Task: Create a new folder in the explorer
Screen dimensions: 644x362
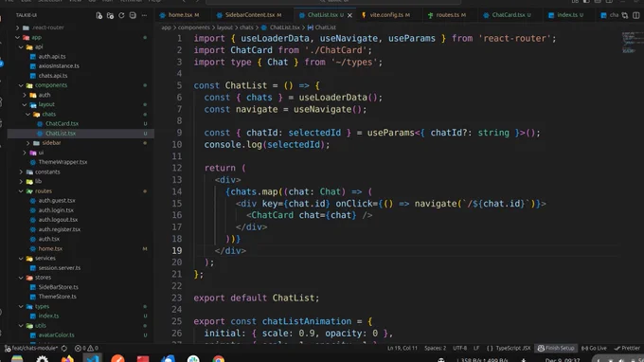Action: click(x=110, y=15)
